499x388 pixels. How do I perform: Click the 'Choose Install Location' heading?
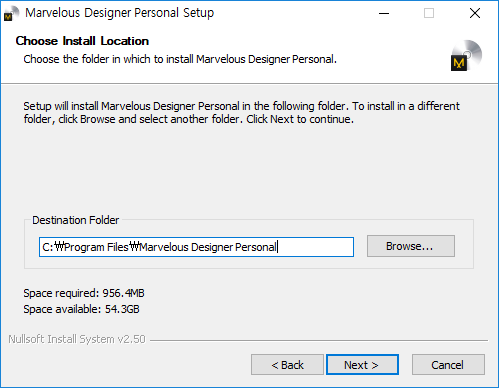pos(82,41)
